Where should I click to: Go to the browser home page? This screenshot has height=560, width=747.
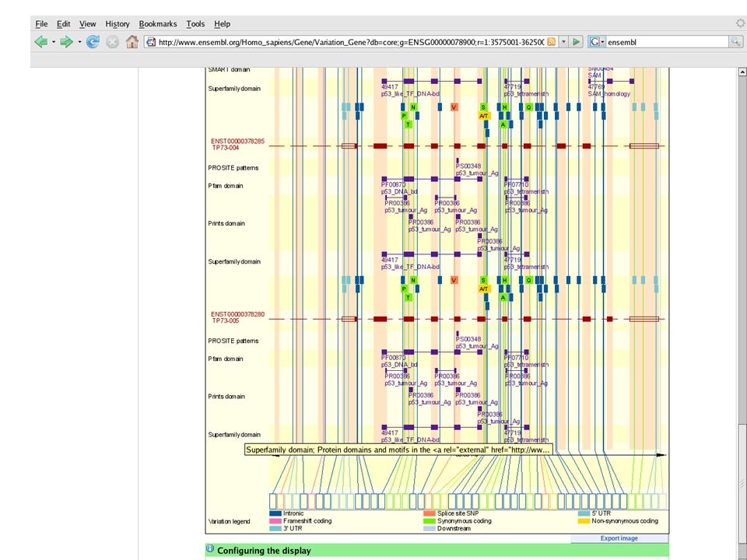(132, 42)
